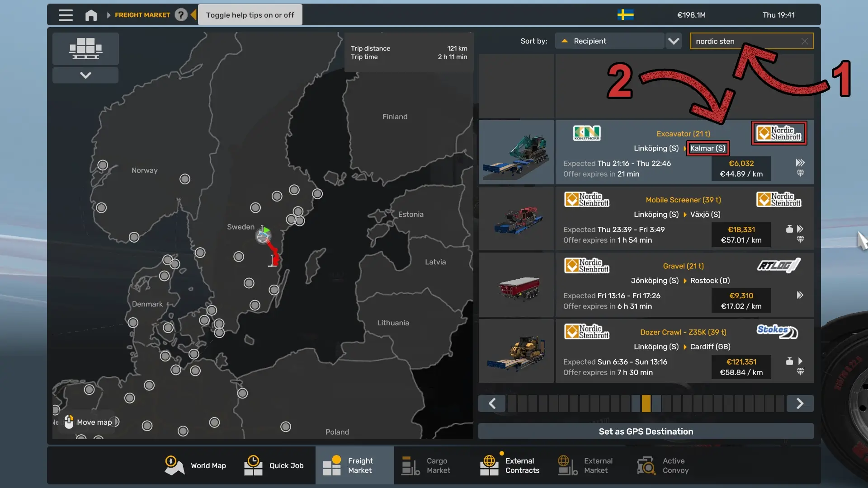Click fragile diamond icon on Dozer Crawl job

coord(800,371)
